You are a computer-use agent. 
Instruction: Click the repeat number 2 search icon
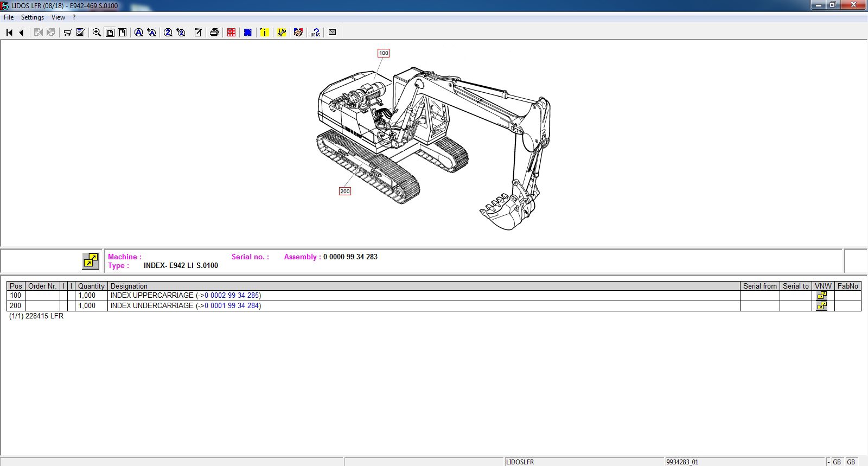click(x=181, y=33)
